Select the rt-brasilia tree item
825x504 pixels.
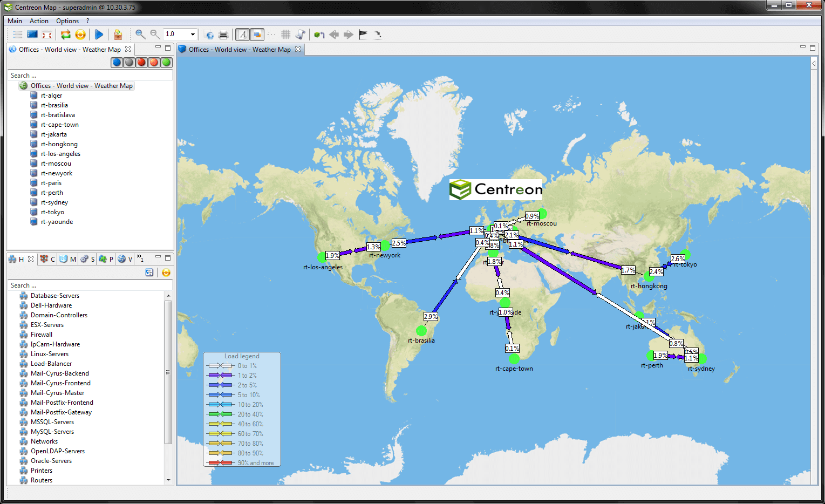pyautogui.click(x=55, y=105)
